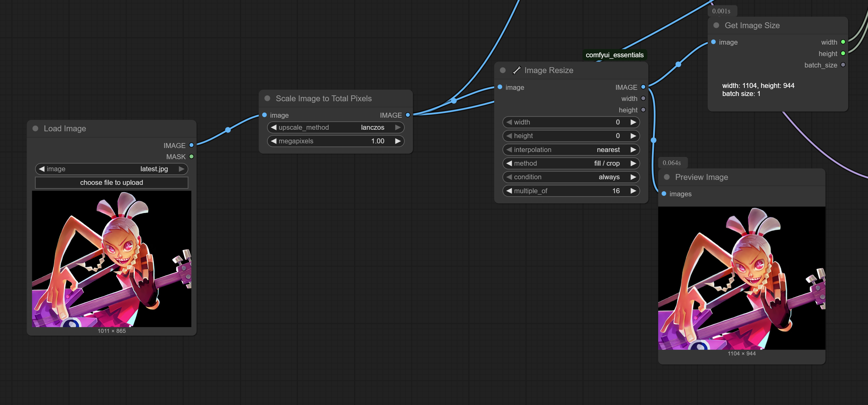Viewport: 868px width, 405px height.
Task: Click the width output socket of Get Image Size
Action: pos(843,42)
